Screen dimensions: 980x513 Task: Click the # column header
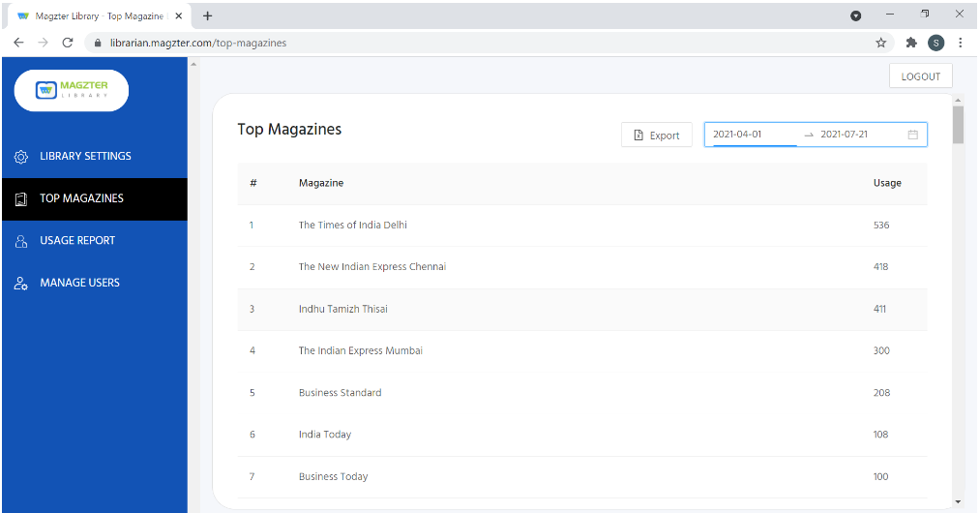[253, 183]
